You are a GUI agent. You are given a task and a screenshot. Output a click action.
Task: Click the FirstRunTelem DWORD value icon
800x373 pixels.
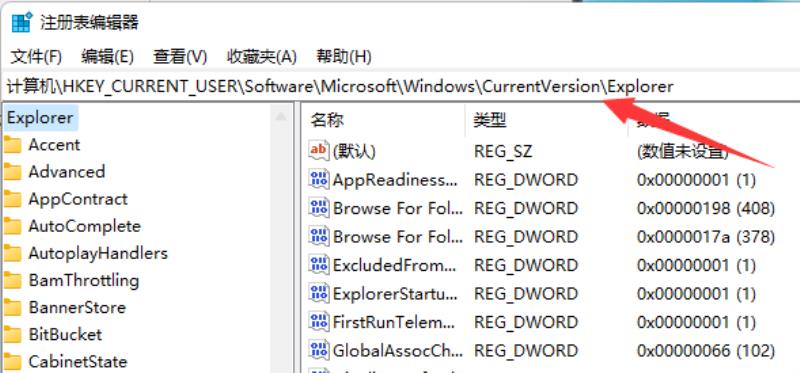pos(319,322)
